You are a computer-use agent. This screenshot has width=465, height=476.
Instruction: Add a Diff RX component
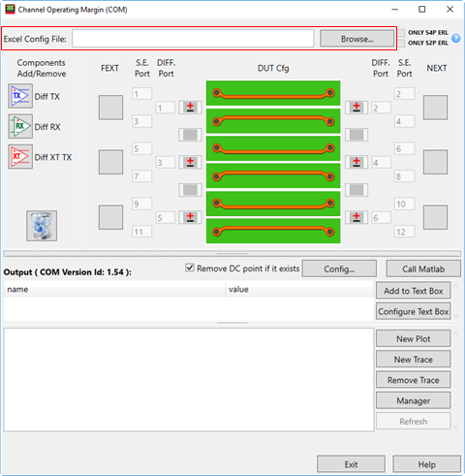pos(20,126)
